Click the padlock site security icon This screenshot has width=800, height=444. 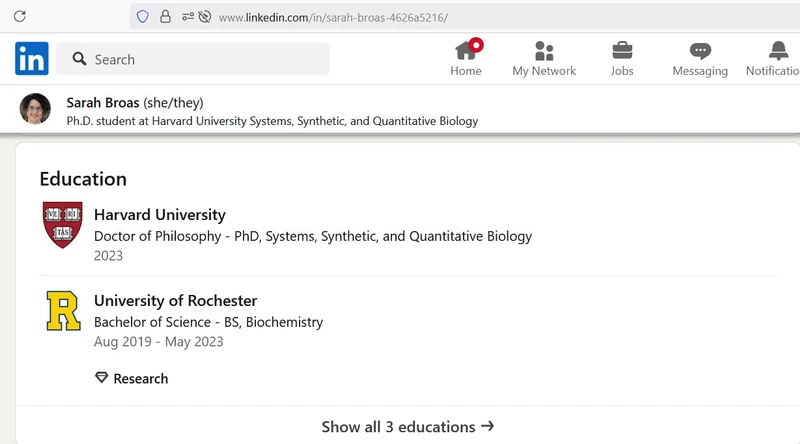[165, 17]
